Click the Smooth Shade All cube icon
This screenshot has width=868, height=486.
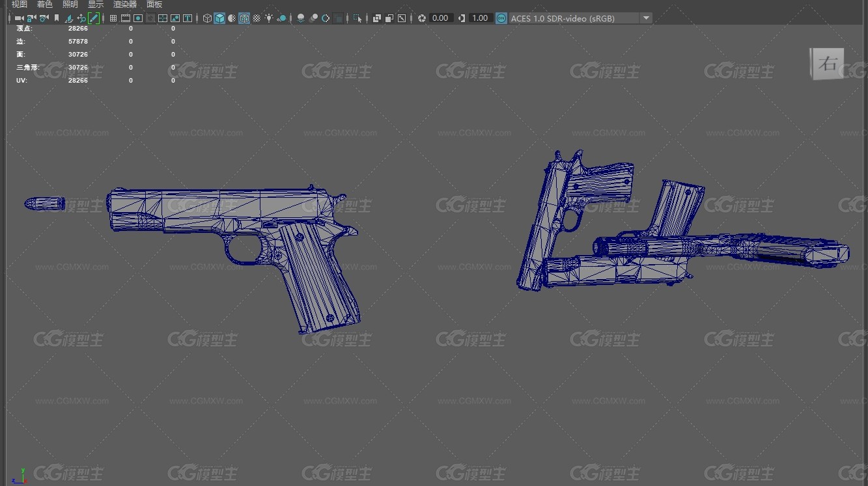pyautogui.click(x=219, y=18)
